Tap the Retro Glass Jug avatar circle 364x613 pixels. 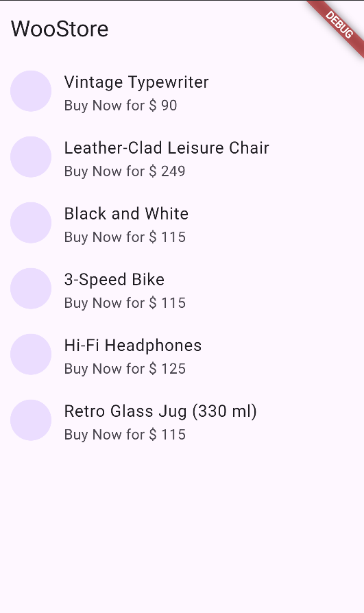(31, 420)
